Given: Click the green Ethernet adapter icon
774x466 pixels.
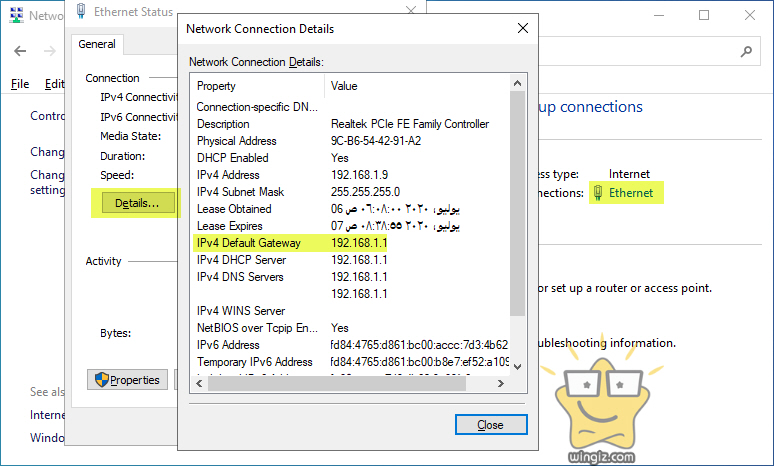Looking at the screenshot, I should click(597, 193).
